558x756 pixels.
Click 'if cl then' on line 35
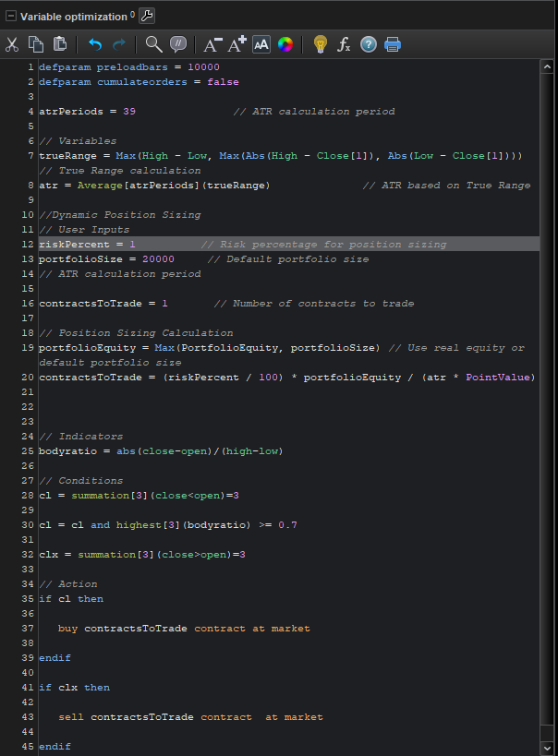point(71,599)
